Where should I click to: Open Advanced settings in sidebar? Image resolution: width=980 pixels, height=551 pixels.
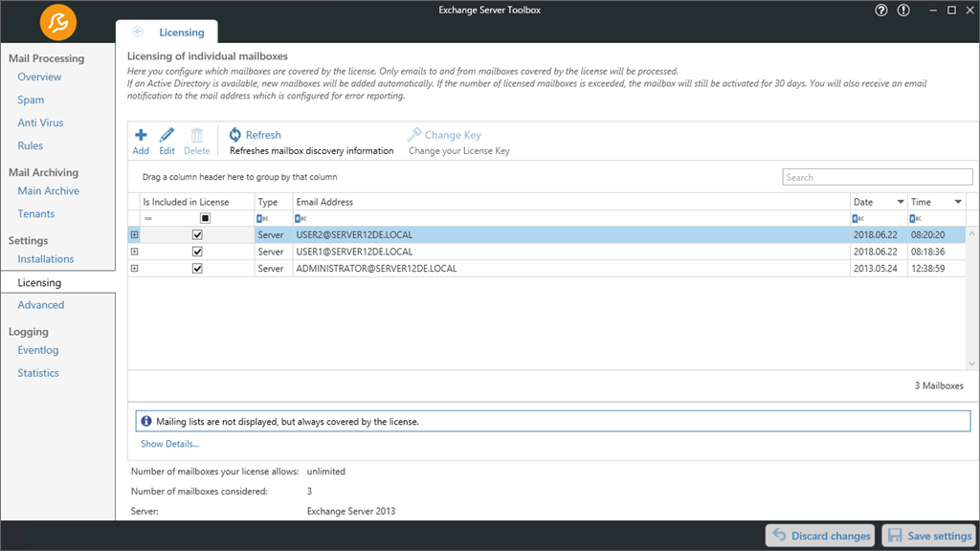coord(40,305)
